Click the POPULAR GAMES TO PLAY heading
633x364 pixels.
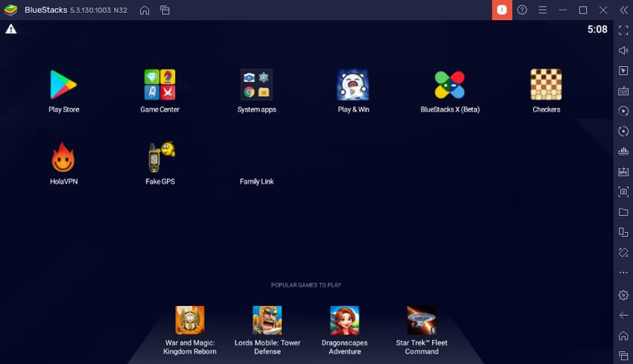tap(305, 285)
